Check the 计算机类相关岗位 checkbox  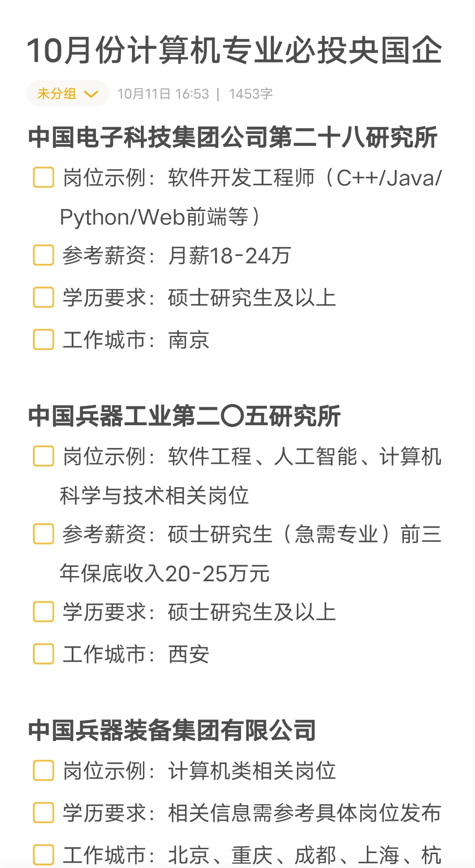(44, 771)
